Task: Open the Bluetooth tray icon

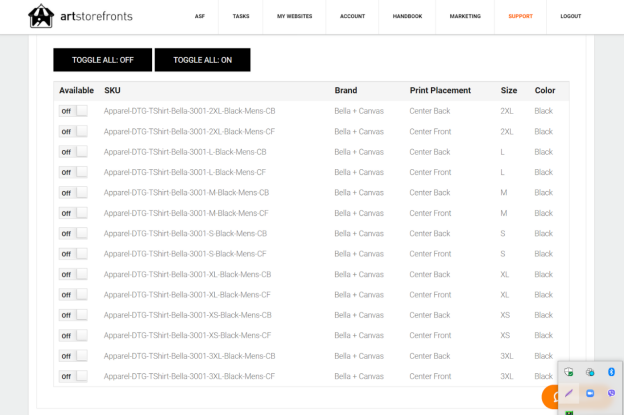Action: point(611,372)
